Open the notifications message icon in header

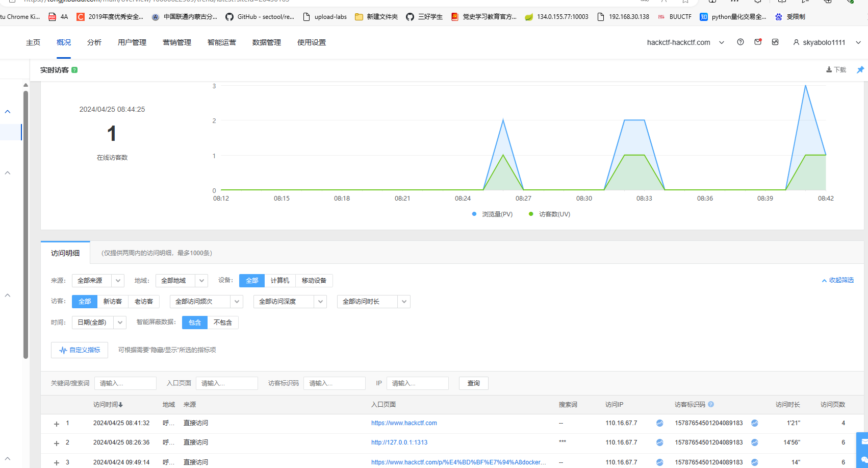point(758,42)
